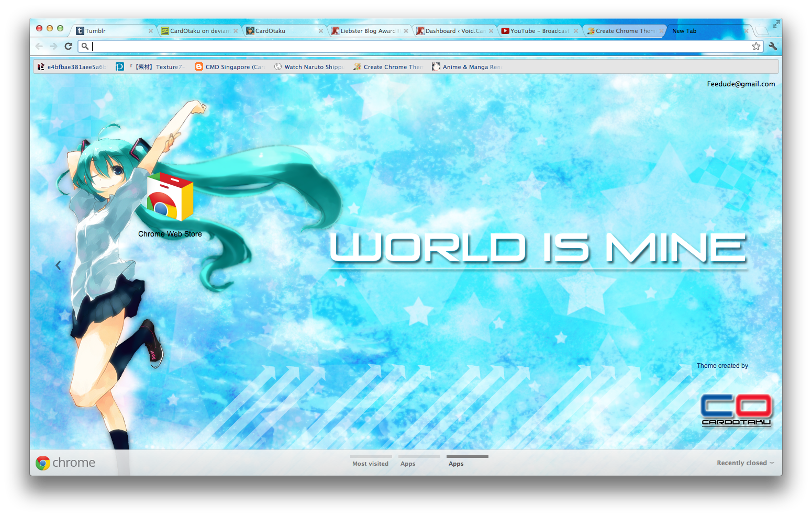Screen dimensions: 812x517
Task: Select the Most visited section
Action: (370, 463)
